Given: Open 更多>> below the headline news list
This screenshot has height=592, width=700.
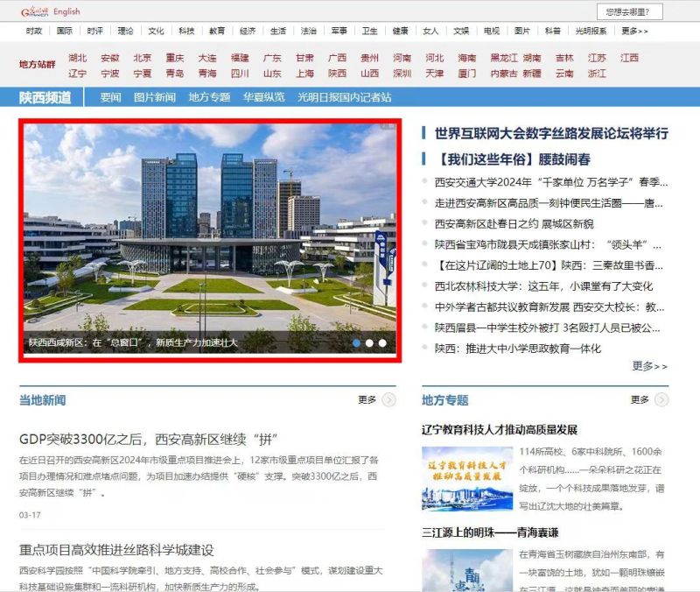Looking at the screenshot, I should pos(649,366).
